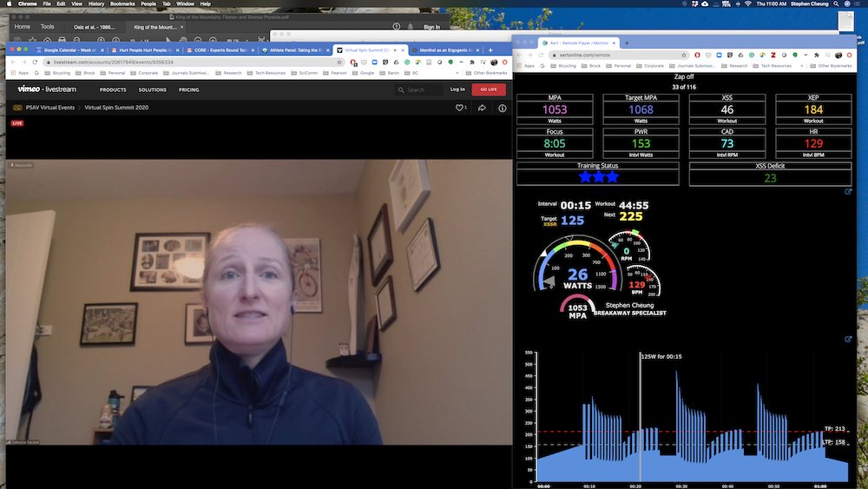Viewport: 868px width, 489px height.
Task: Open the event info icon on Livestream
Action: click(x=502, y=108)
